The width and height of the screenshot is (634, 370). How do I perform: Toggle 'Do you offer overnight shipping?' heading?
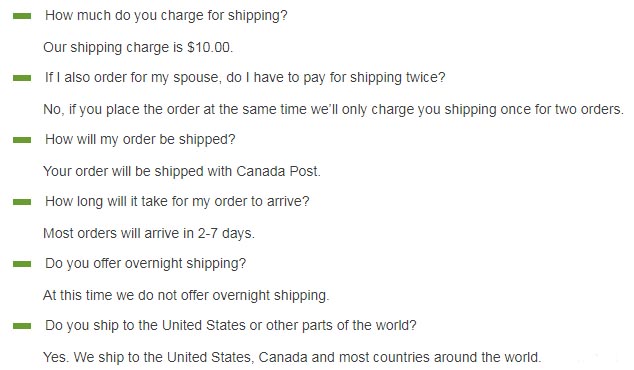pos(145,264)
